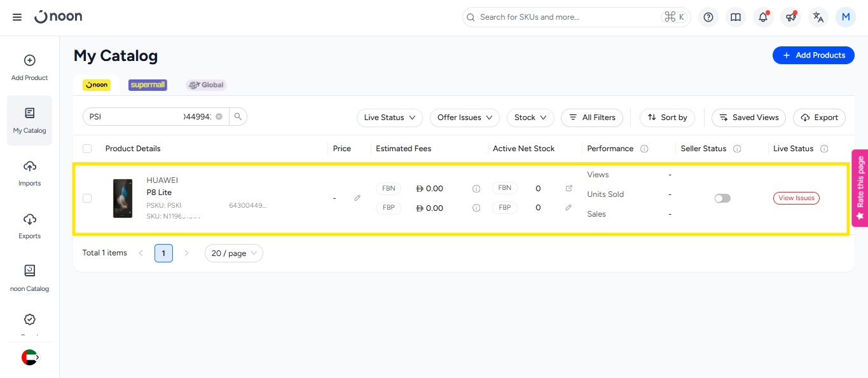Switch to the Global tab

tap(206, 85)
